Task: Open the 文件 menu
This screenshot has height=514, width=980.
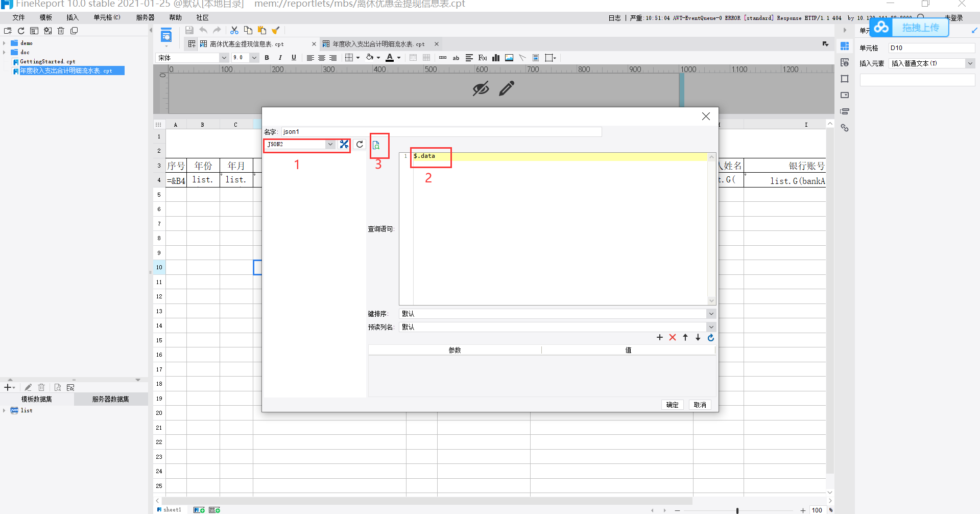Action: point(19,17)
